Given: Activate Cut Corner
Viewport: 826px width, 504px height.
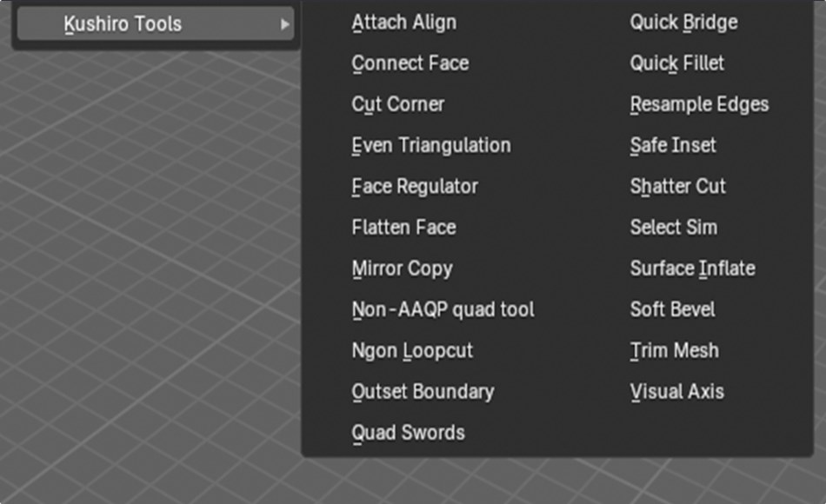Looking at the screenshot, I should pyautogui.click(x=397, y=104).
